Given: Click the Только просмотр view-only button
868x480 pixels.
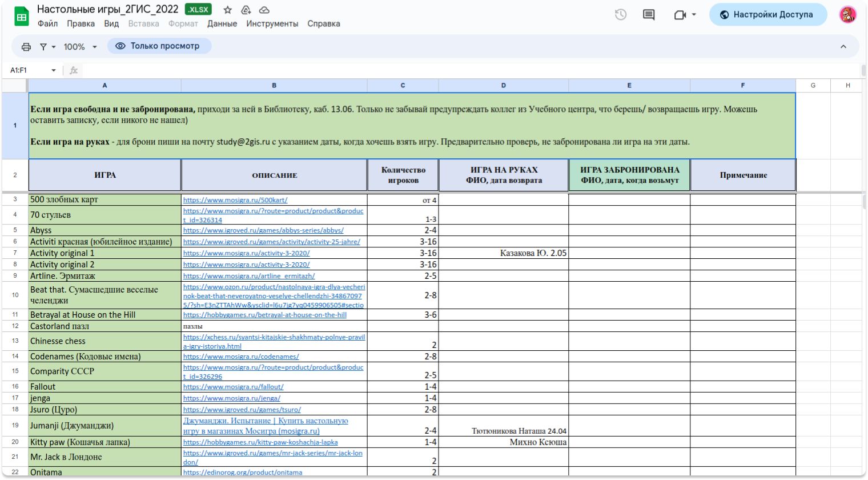Looking at the screenshot, I should (x=159, y=46).
